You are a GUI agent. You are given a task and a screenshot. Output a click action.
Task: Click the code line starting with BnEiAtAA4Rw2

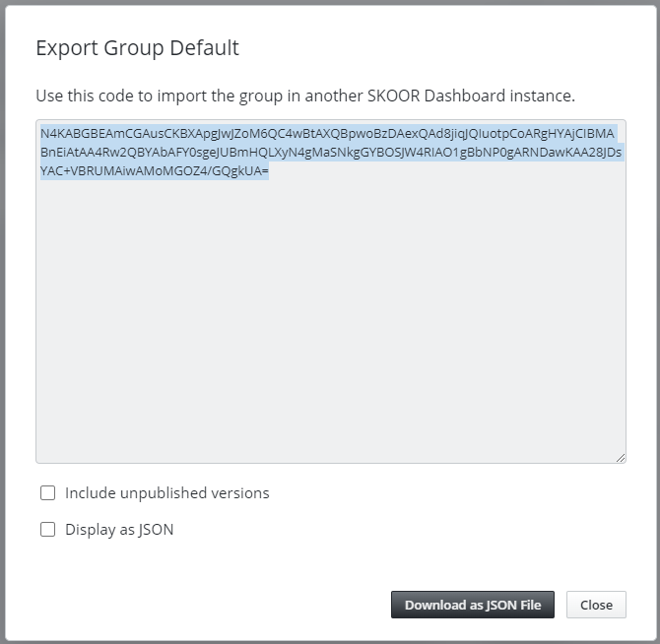(331, 152)
